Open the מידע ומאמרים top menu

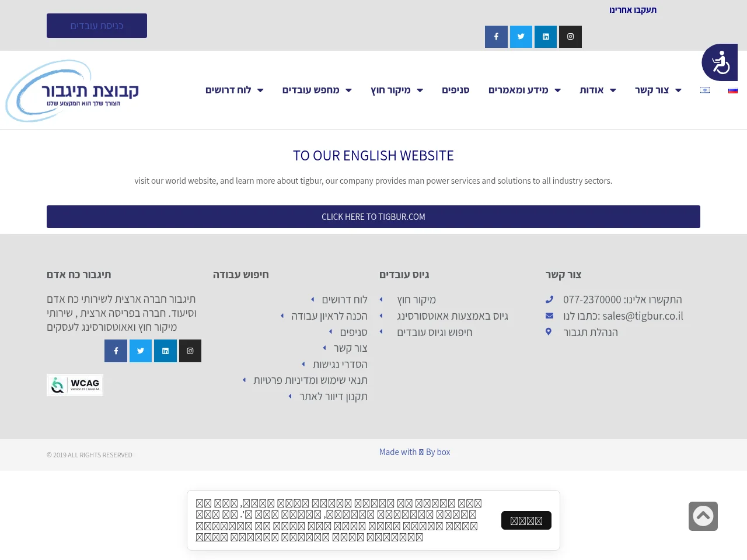pyautogui.click(x=518, y=90)
